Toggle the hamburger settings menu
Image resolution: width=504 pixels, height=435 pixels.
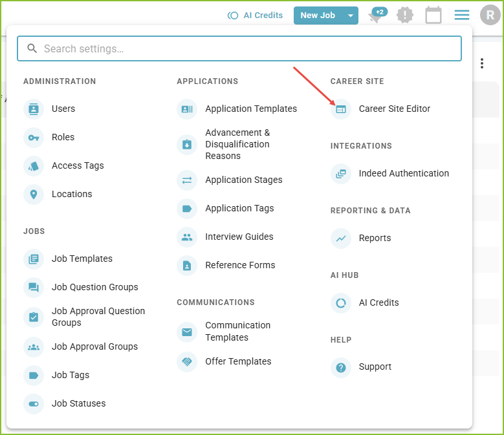point(462,15)
